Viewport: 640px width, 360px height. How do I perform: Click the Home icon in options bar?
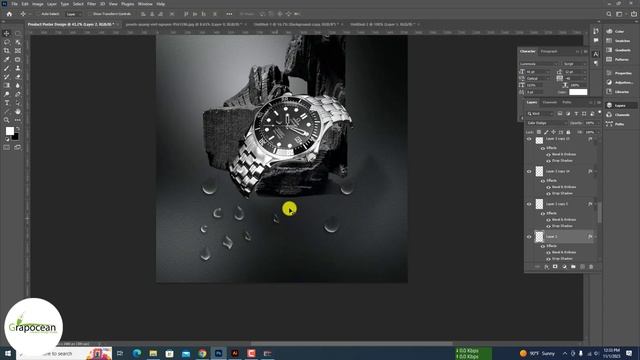pyautogui.click(x=9, y=14)
